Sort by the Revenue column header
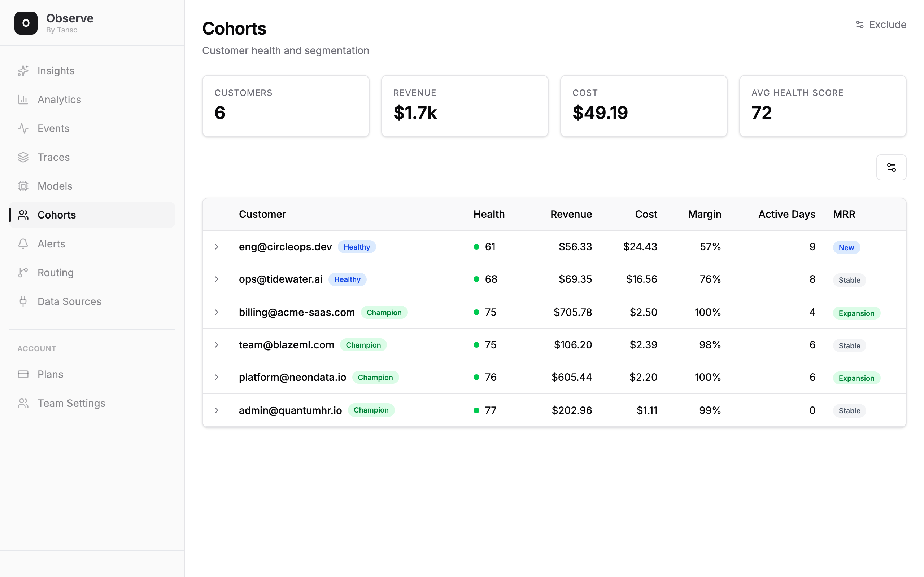Screen dimensions: 924x577 pyautogui.click(x=571, y=215)
